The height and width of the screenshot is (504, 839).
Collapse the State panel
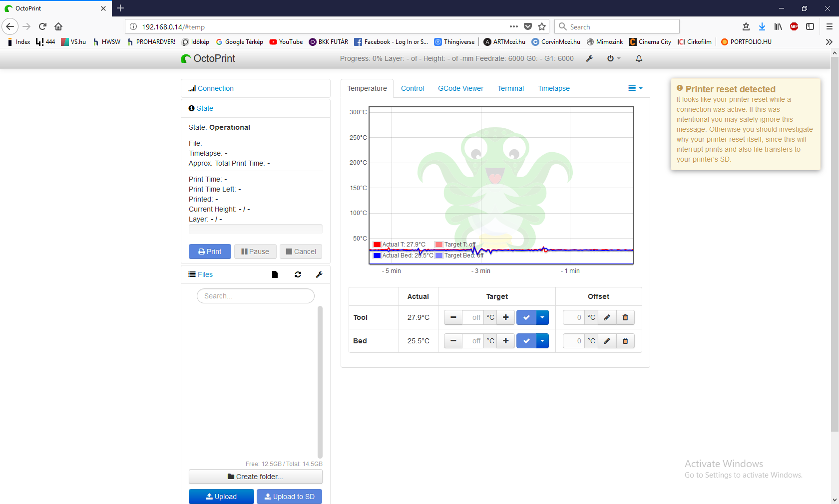(205, 108)
